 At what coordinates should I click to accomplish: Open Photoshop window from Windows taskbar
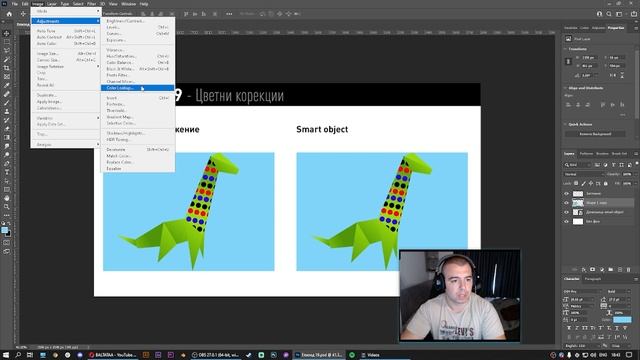pos(319,355)
